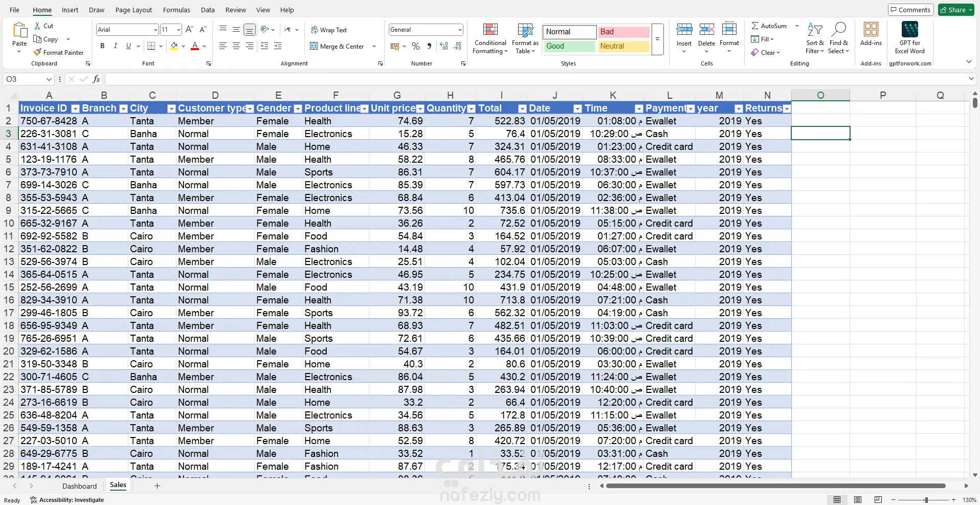The image size is (980, 505).
Task: Open the Format cells icon
Action: (x=729, y=29)
